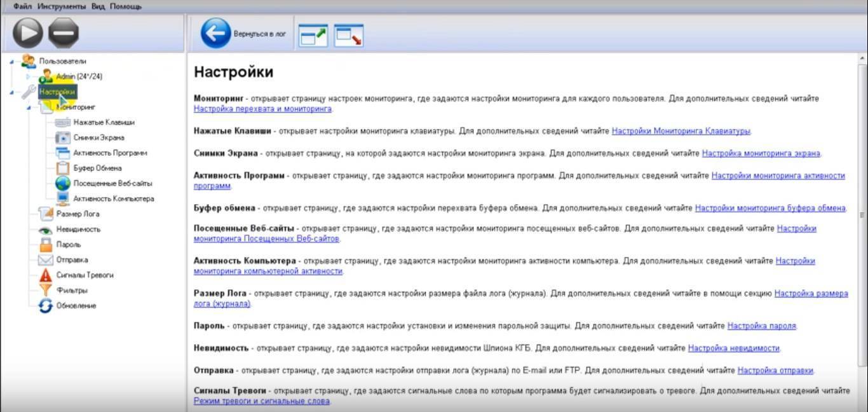Follow the Настройка пароля link
This screenshot has width=868, height=412.
761,326
